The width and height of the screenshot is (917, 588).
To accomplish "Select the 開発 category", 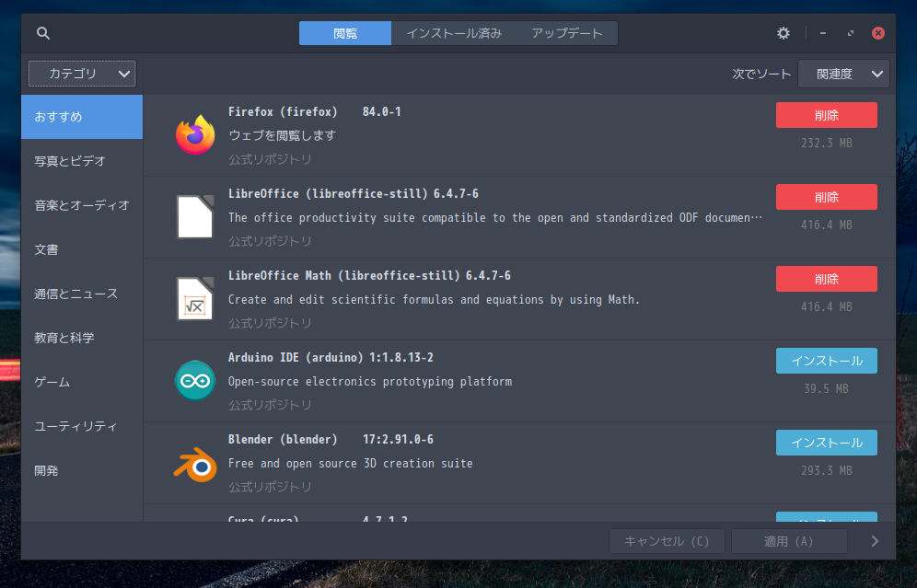I will point(82,470).
